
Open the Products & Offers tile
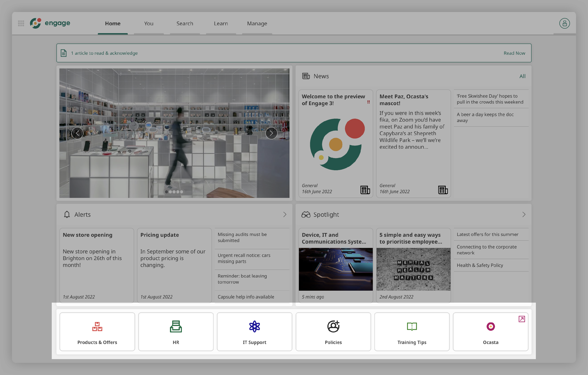pyautogui.click(x=97, y=331)
